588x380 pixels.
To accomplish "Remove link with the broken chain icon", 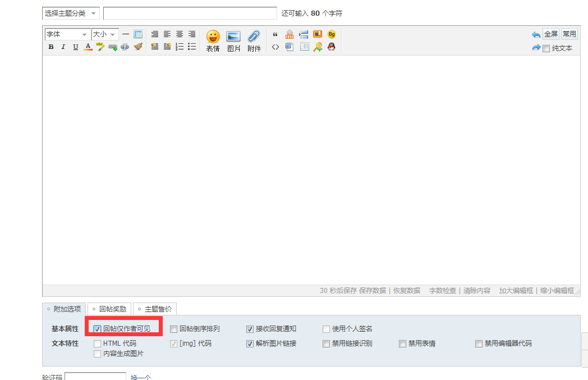I will [125, 47].
